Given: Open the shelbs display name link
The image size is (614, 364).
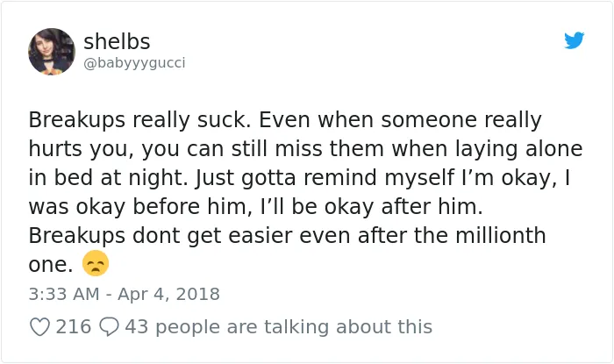Looking at the screenshot, I should coord(117,41).
